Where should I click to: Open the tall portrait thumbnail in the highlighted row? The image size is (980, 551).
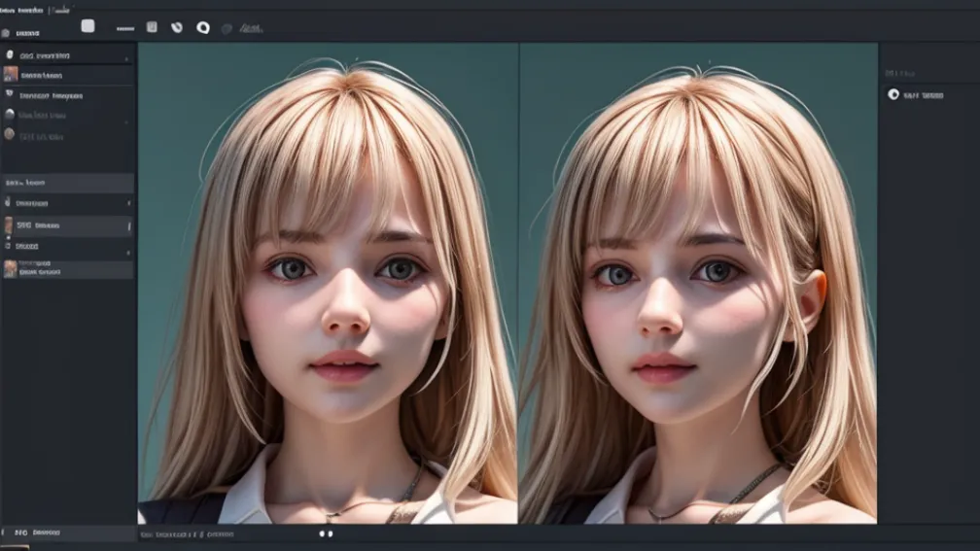tap(9, 224)
